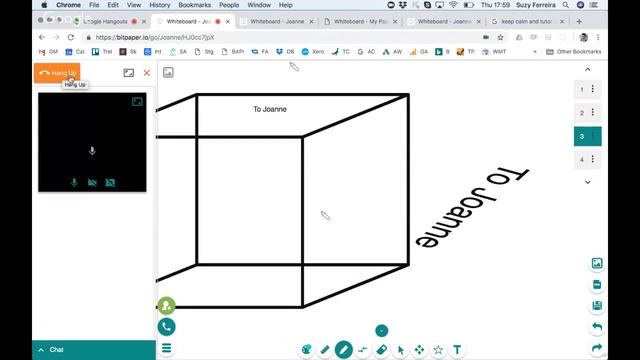Select the highlighter marker tool
The width and height of the screenshot is (640, 360).
point(325,349)
